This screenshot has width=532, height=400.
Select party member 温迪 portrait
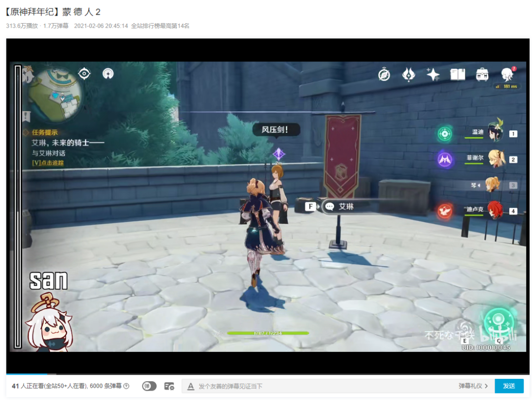pos(496,130)
